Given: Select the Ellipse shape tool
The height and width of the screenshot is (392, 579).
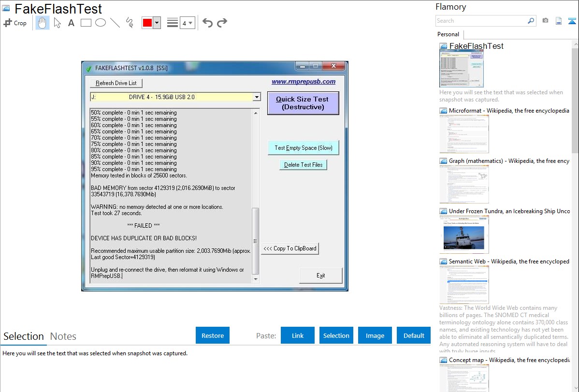Looking at the screenshot, I should (x=101, y=23).
